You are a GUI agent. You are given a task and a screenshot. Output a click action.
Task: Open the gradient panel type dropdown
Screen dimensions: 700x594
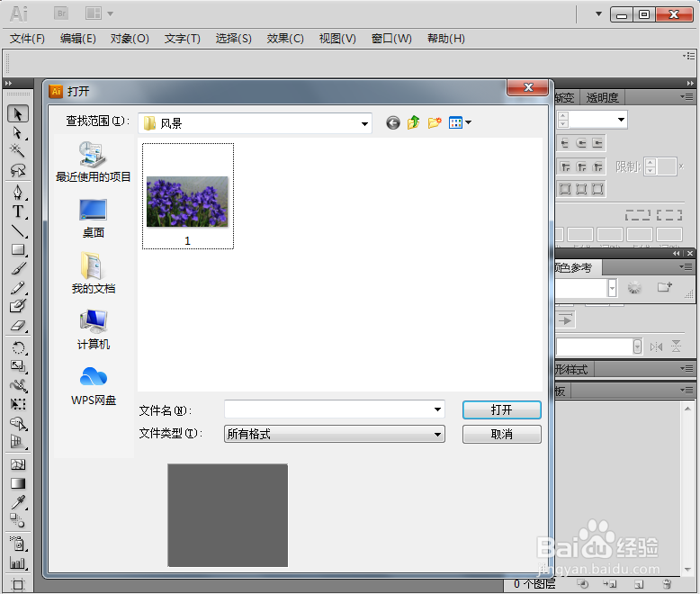(621, 120)
